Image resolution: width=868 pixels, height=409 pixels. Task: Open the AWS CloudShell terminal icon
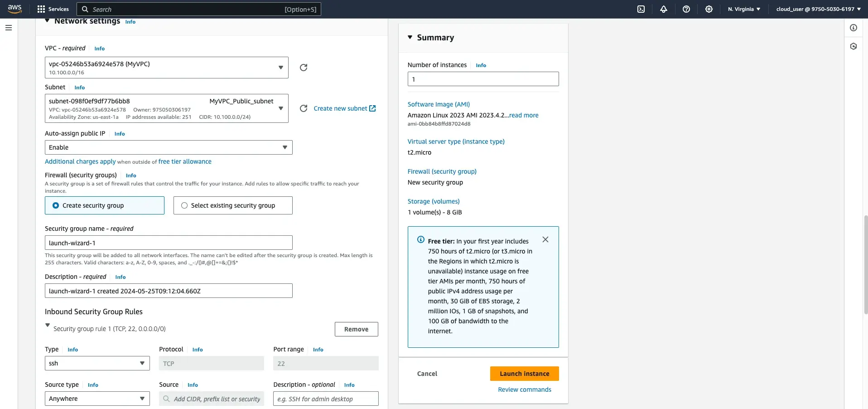[x=641, y=9]
